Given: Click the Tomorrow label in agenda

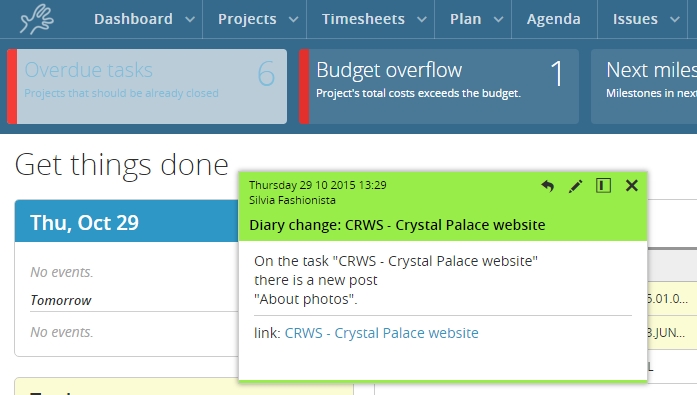Looking at the screenshot, I should 60,300.
